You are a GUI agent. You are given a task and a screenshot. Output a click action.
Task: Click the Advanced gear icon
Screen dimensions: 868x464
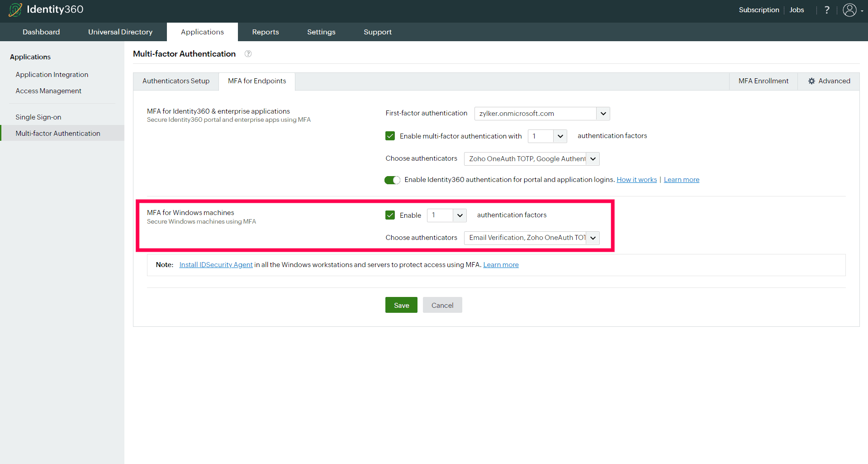811,81
